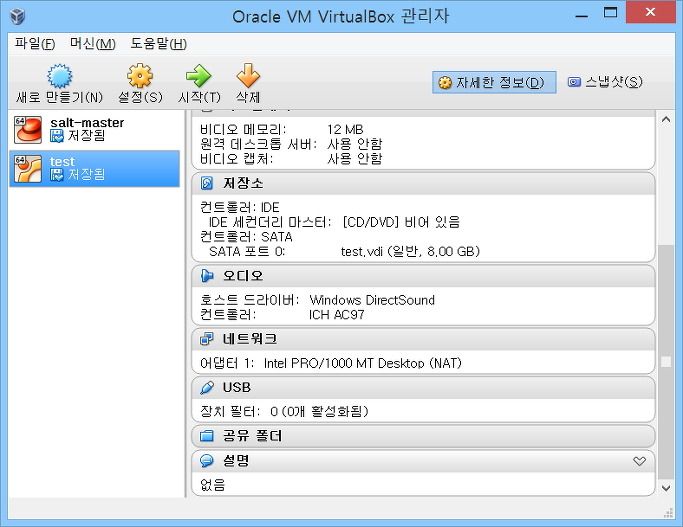Viewport: 683px width, 527px height.
Task: Select test in the VM list
Action: pos(95,169)
